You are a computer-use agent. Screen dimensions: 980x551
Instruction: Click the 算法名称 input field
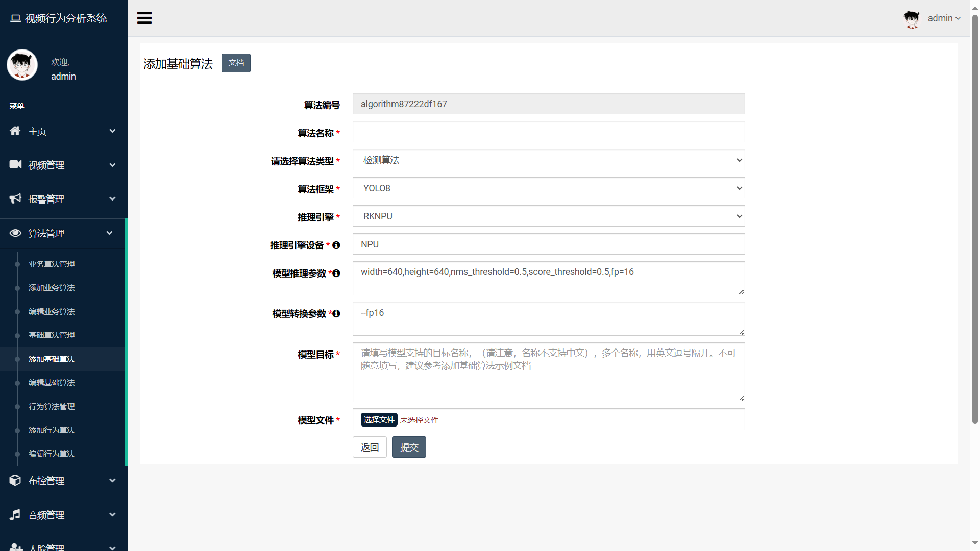point(548,132)
